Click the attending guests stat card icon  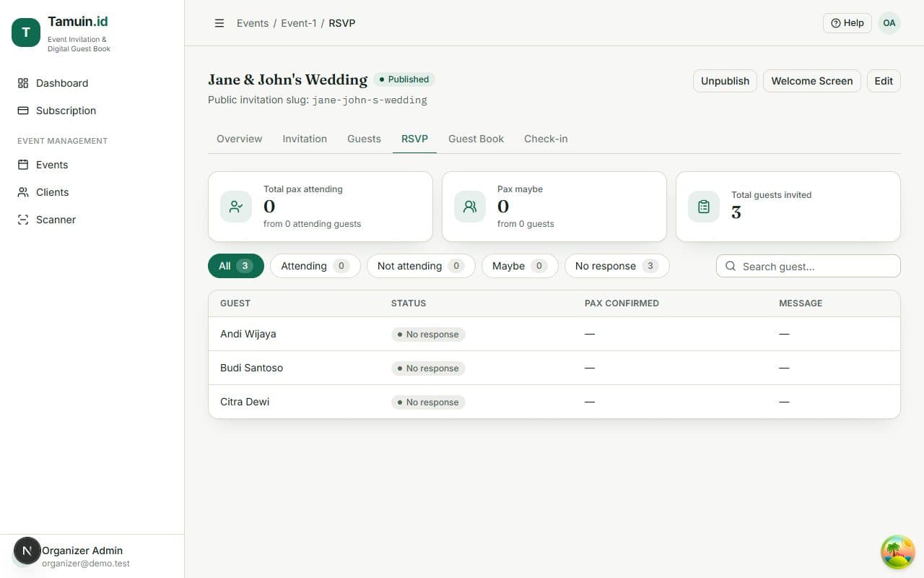[236, 207]
